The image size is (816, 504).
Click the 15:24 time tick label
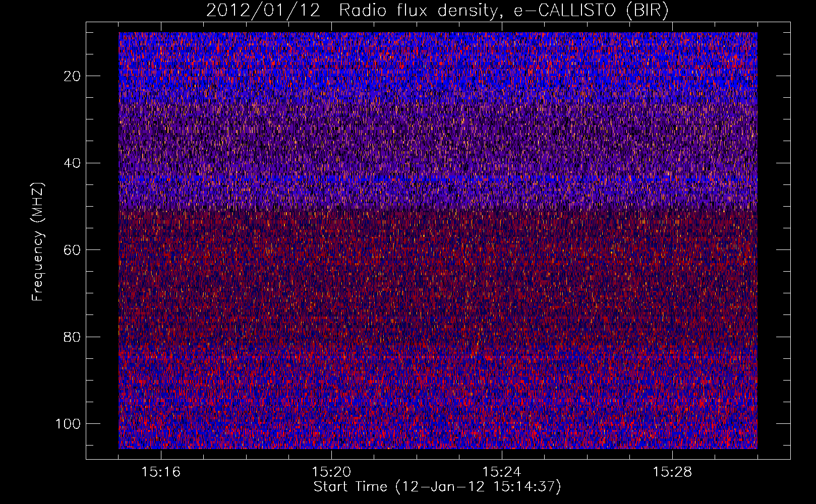coord(502,472)
